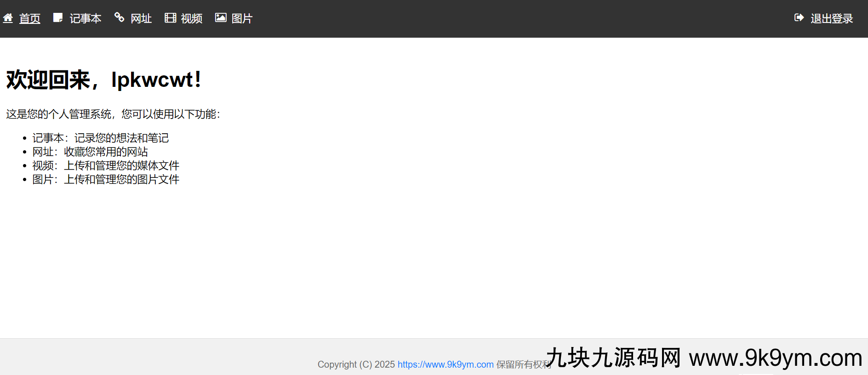Go to the 首页 menu item

(29, 19)
